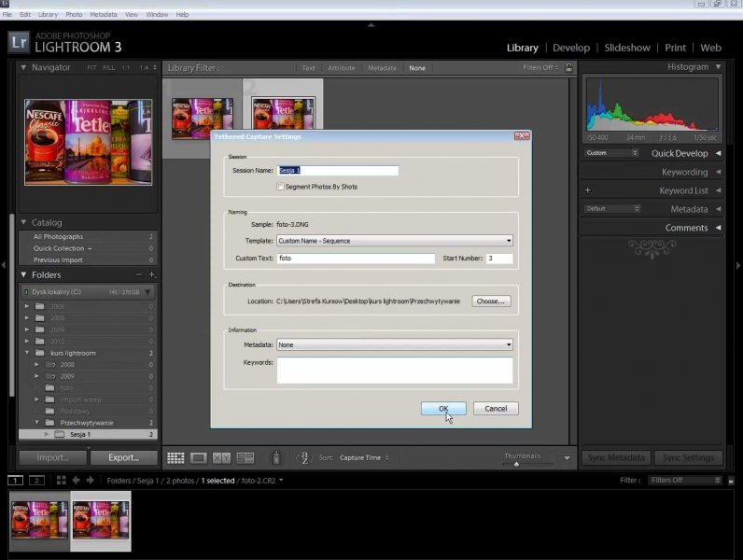Switch to Grid view in the toolbar
743x560 pixels.
point(175,457)
